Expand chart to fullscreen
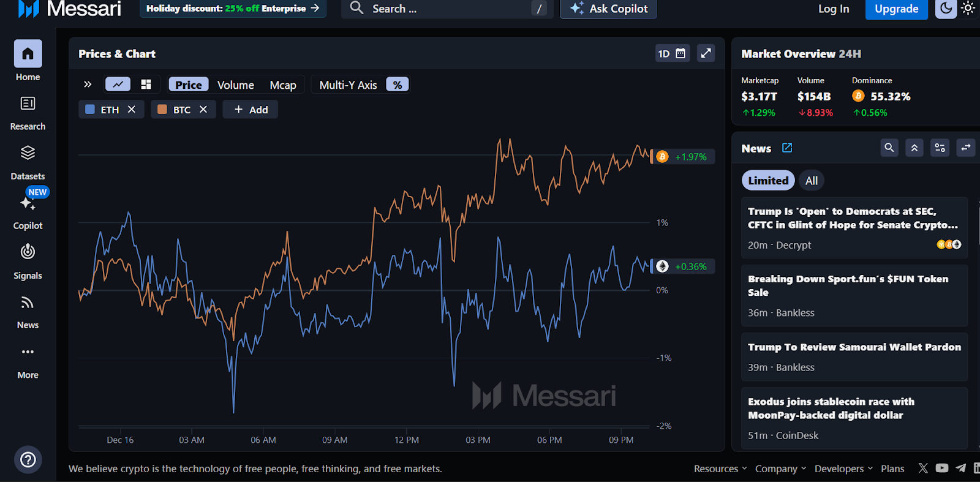Viewport: 980px width, 482px height. (x=706, y=53)
